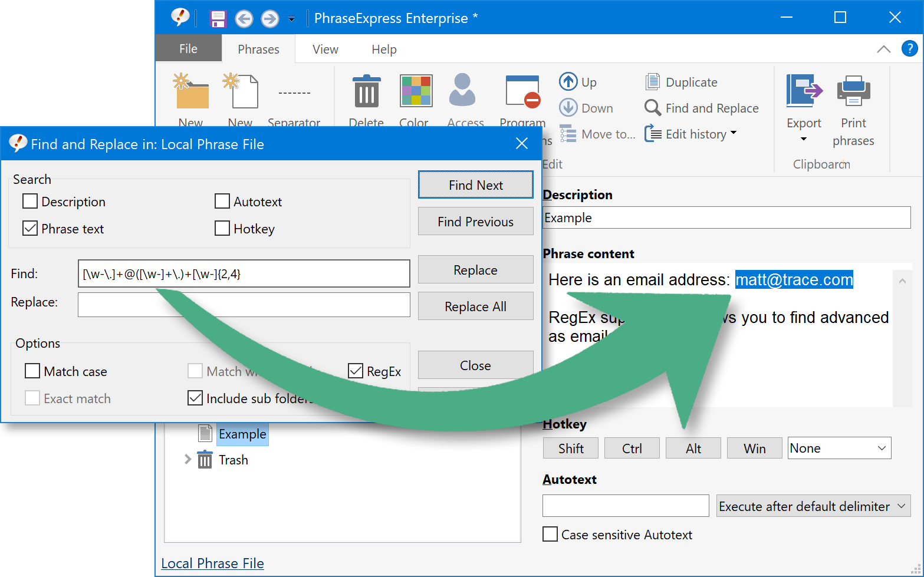Click the Find Next button
Image resolution: width=924 pixels, height=577 pixels.
click(476, 185)
